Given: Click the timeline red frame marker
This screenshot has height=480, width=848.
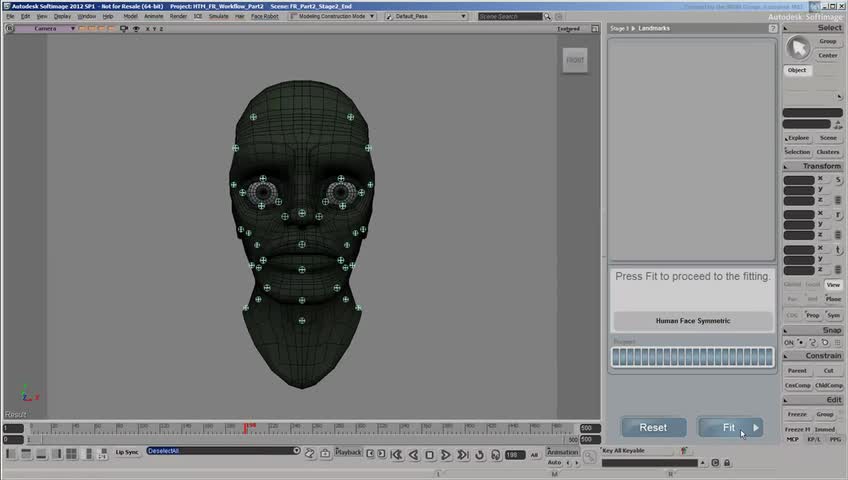Looking at the screenshot, I should pos(246,428).
